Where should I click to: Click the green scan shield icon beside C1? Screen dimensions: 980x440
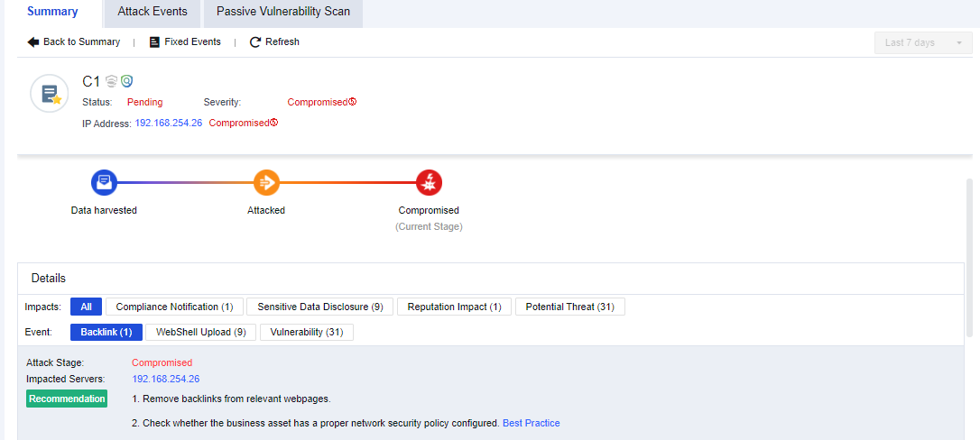click(x=127, y=81)
